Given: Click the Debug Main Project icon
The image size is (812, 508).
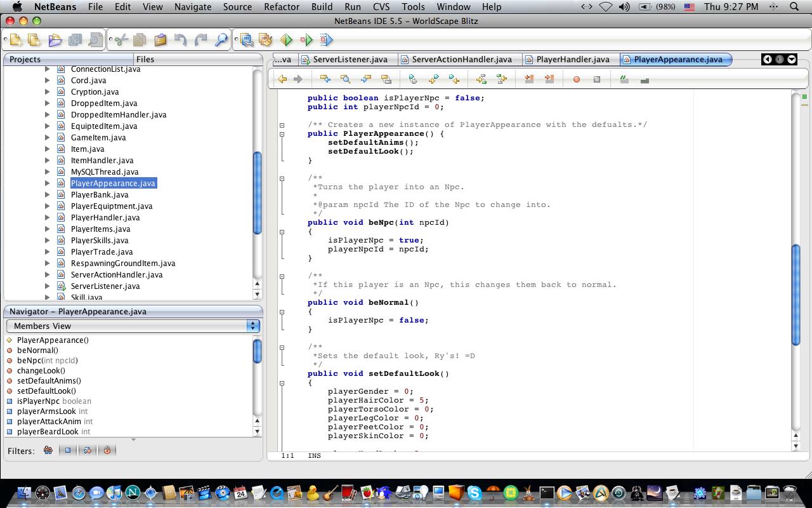Looking at the screenshot, I should tap(306, 40).
